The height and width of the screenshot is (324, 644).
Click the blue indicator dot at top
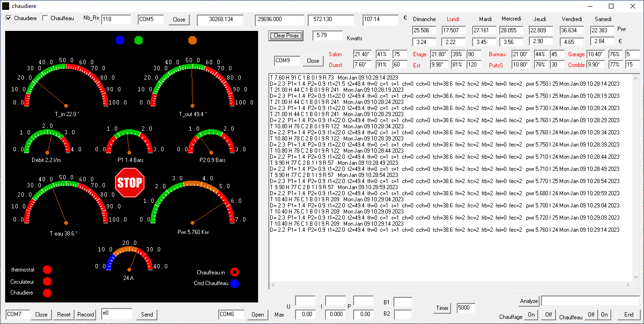tap(120, 41)
